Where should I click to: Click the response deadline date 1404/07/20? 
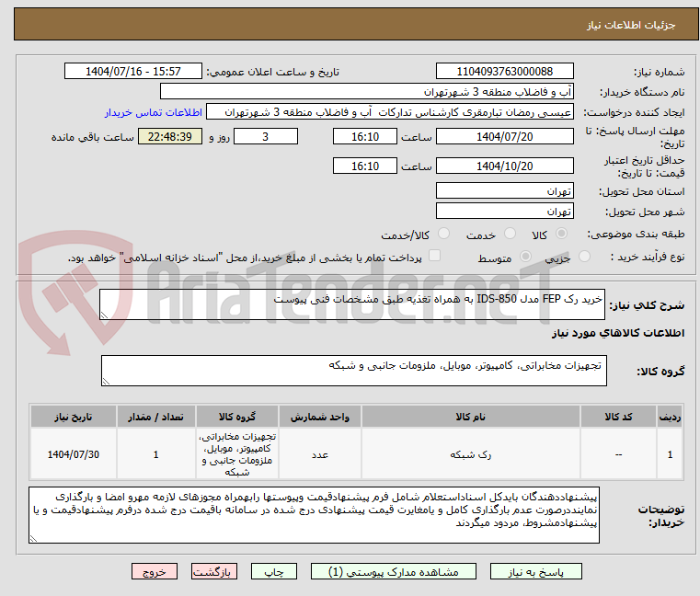(x=504, y=137)
